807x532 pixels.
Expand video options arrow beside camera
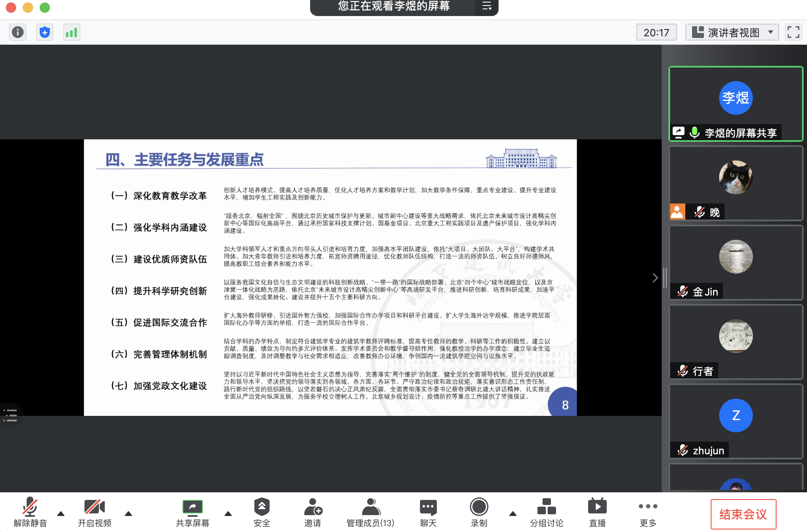(x=128, y=513)
